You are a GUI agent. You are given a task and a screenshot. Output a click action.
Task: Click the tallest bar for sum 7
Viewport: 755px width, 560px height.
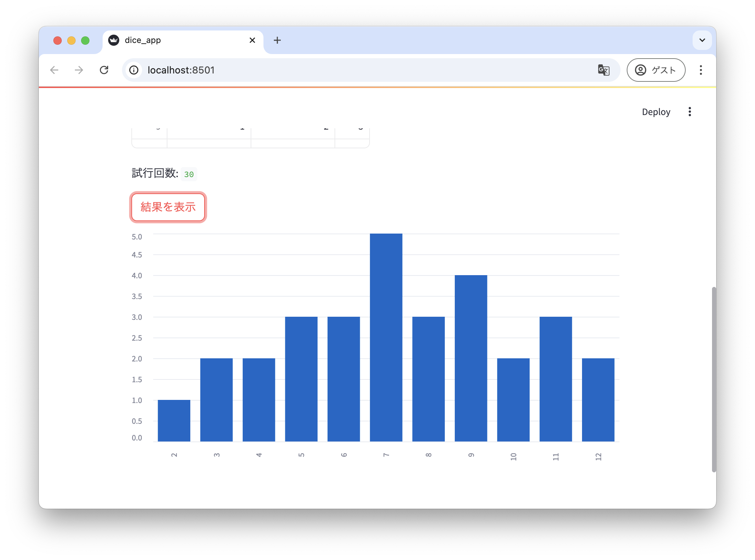click(386, 338)
